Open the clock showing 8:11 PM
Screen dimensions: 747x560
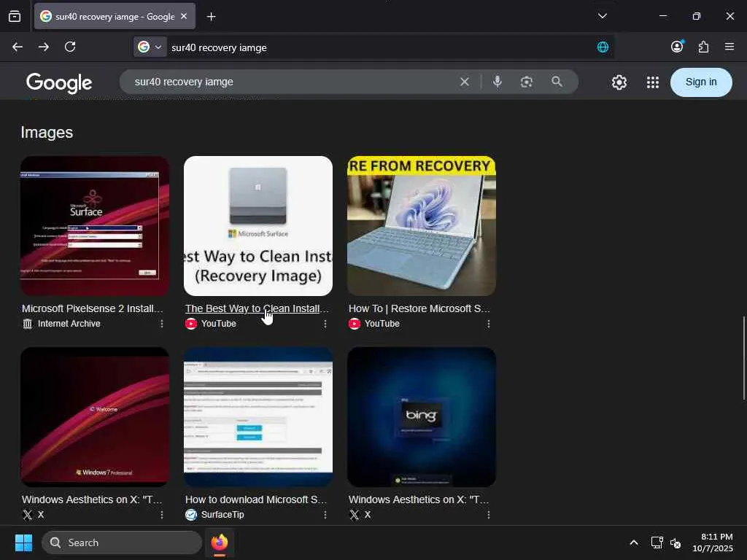[713, 542]
